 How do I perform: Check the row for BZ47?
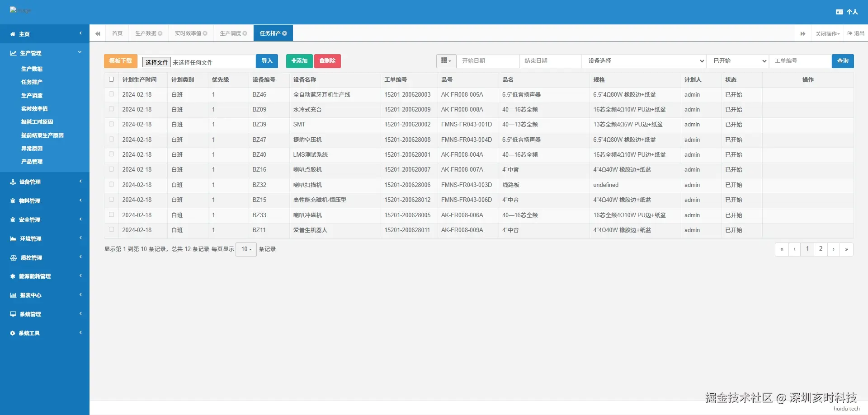pyautogui.click(x=111, y=139)
